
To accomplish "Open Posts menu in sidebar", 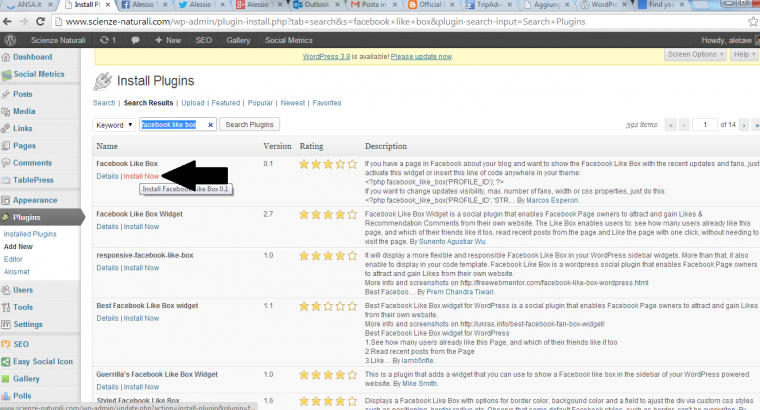I will (x=22, y=94).
